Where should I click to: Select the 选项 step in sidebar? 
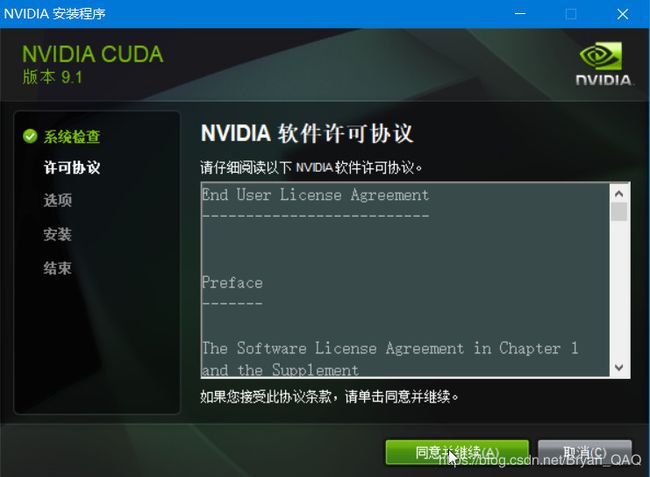58,200
